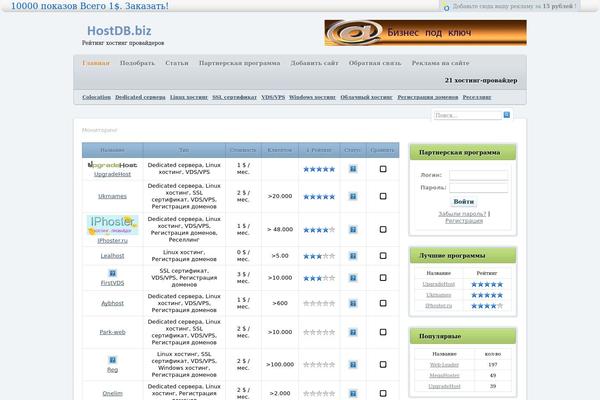The width and height of the screenshot is (600, 400).
Task: Filter by 'SSL сертификат' category link
Action: point(235,97)
